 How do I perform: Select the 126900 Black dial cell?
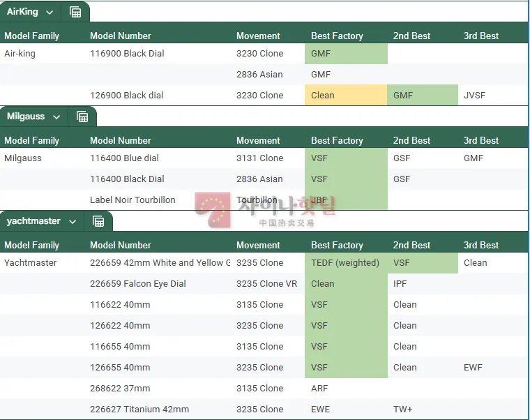click(x=126, y=96)
